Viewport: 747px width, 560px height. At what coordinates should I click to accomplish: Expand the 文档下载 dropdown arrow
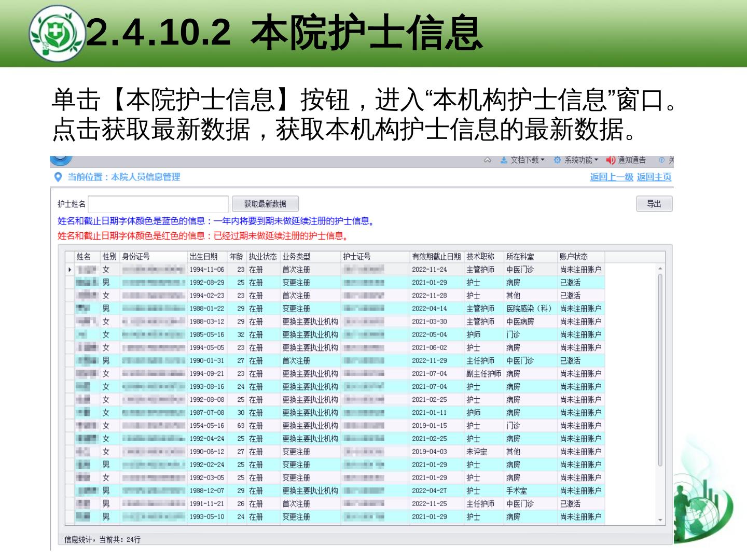coord(543,160)
